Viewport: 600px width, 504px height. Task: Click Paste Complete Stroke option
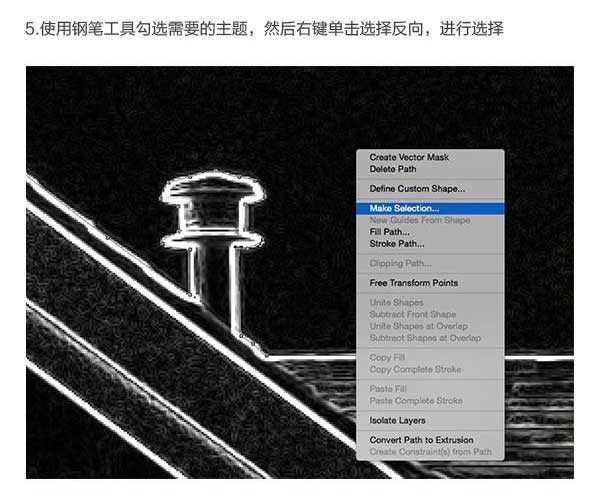coord(416,401)
